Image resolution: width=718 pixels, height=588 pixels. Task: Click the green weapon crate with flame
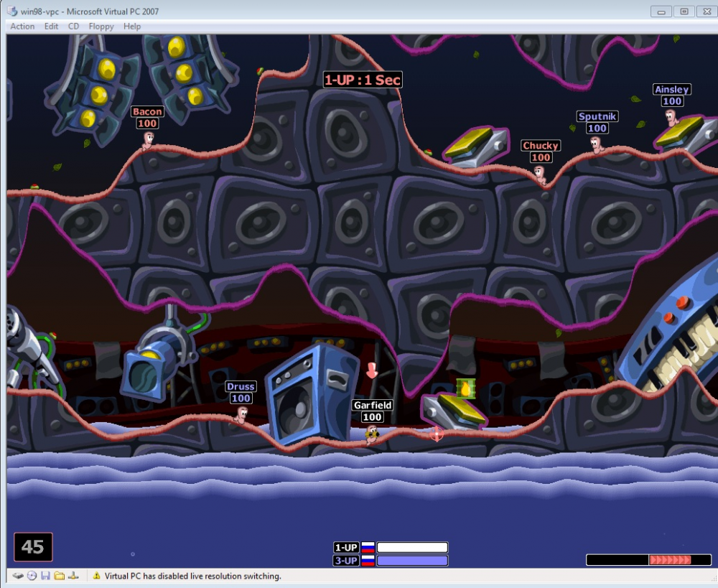point(466,388)
